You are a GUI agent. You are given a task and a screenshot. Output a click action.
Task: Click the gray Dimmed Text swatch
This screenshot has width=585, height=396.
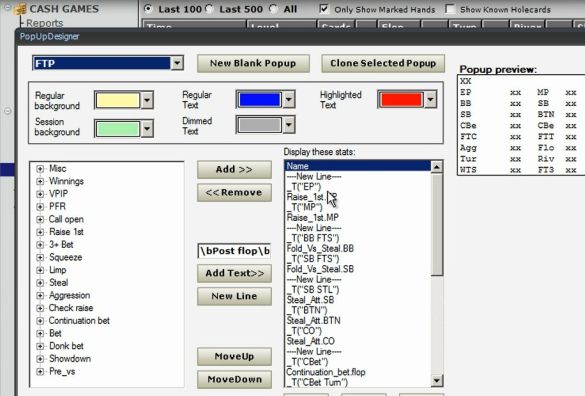coord(260,125)
